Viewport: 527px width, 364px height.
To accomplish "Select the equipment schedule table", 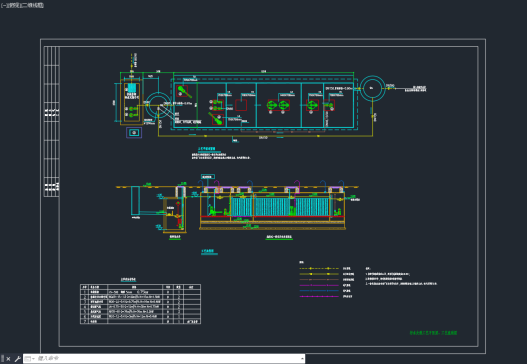I will pos(140,304).
